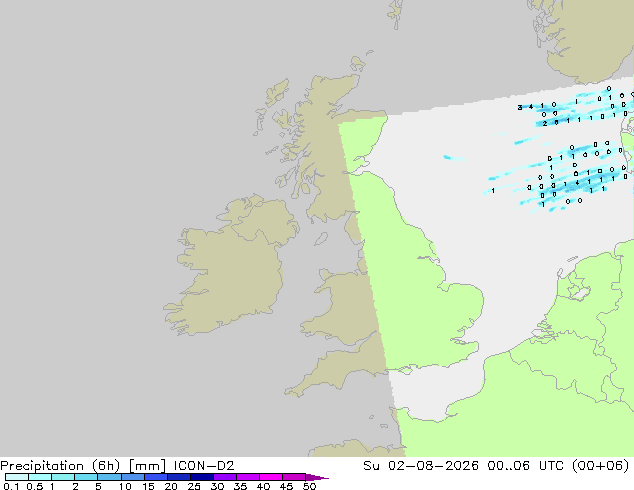
Task: Click the Isle of Man on map
Action: click(321, 239)
